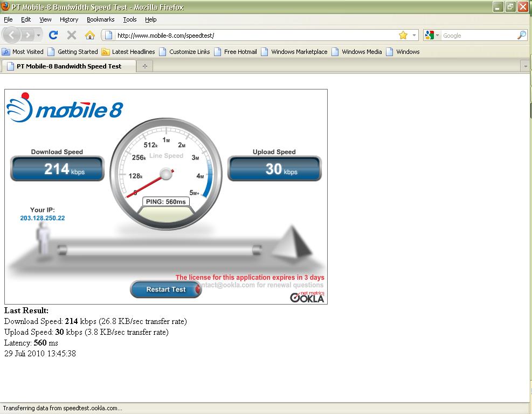Open the Most Visited bookmarks folder
This screenshot has width=532, height=414.
[23, 52]
